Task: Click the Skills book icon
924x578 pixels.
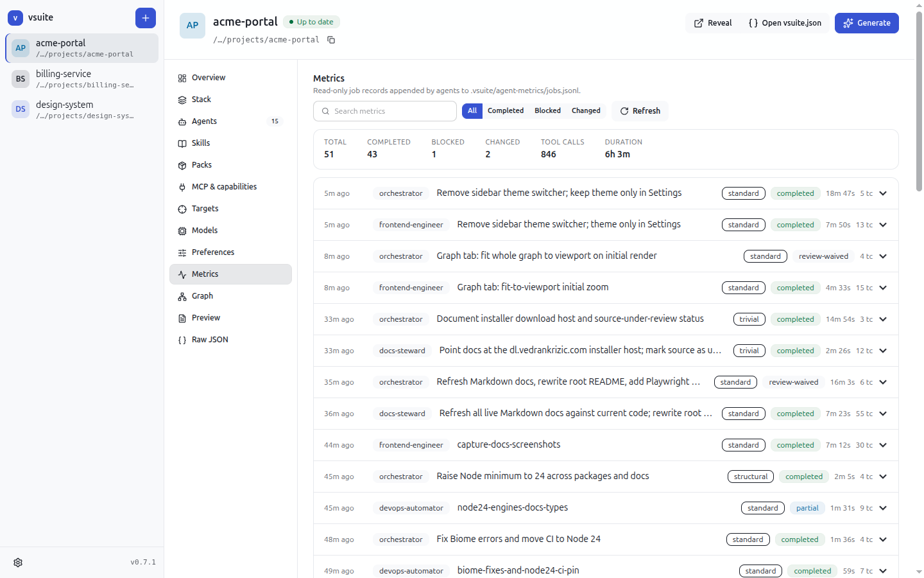Action: (x=182, y=143)
